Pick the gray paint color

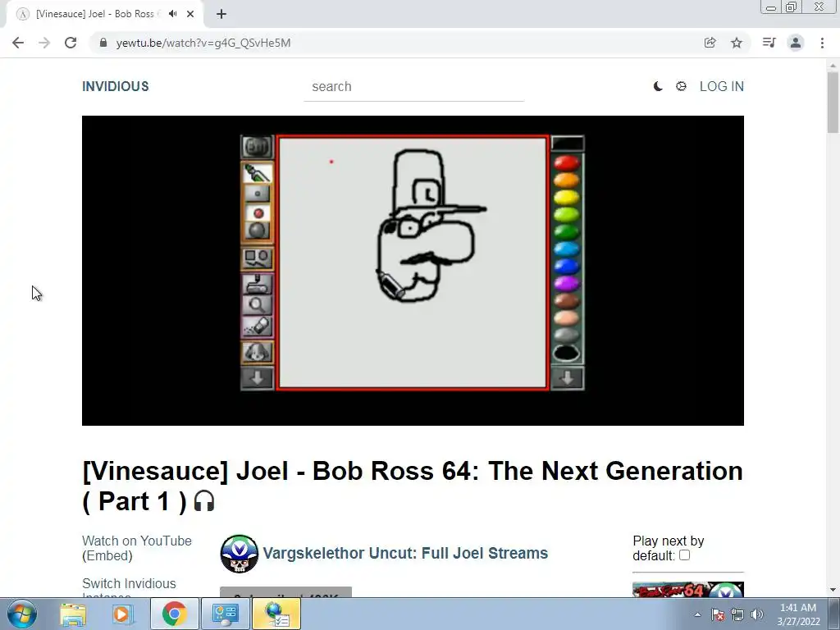click(566, 335)
